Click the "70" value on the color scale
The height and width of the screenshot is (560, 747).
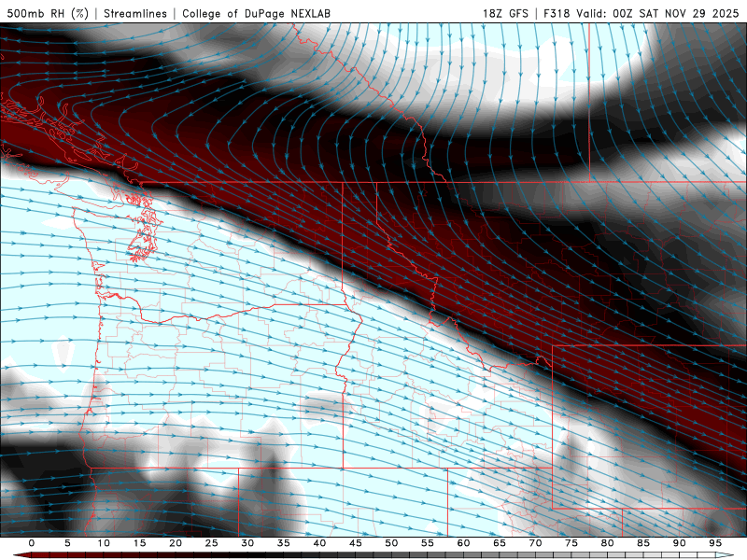pyautogui.click(x=535, y=543)
